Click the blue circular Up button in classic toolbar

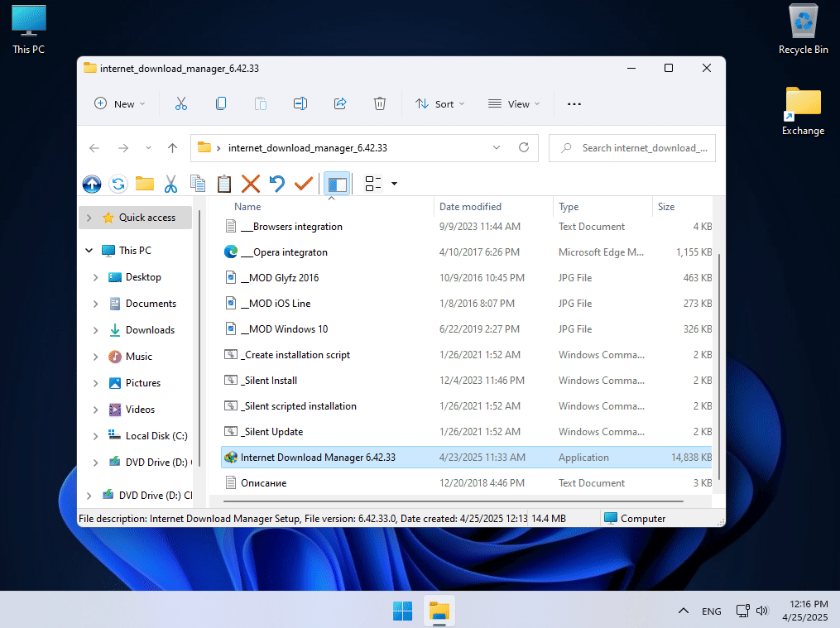[x=92, y=185]
